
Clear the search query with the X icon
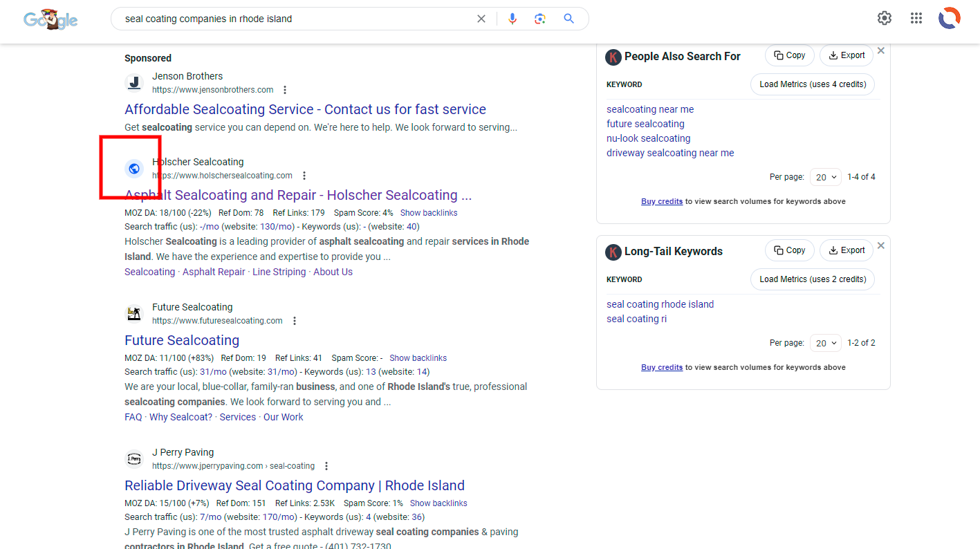point(481,19)
